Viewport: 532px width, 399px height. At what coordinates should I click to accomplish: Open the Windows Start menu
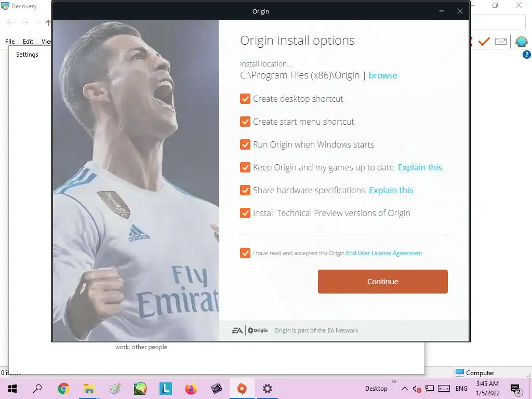tap(12, 389)
